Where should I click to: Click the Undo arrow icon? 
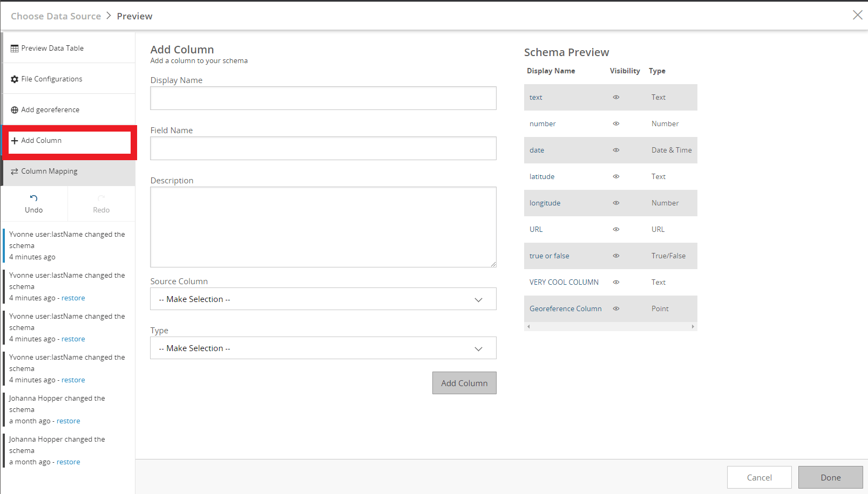click(33, 198)
